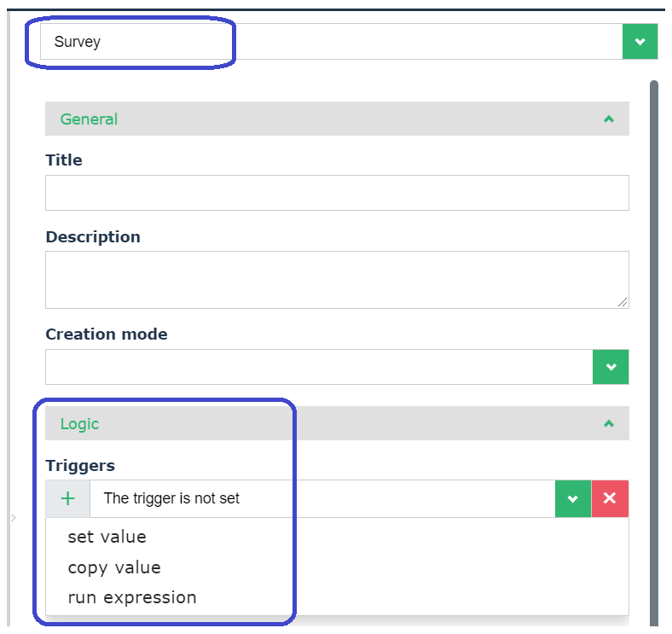This screenshot has width=672, height=634.
Task: Click the small arrow on the left panel edge
Action: [x=13, y=518]
